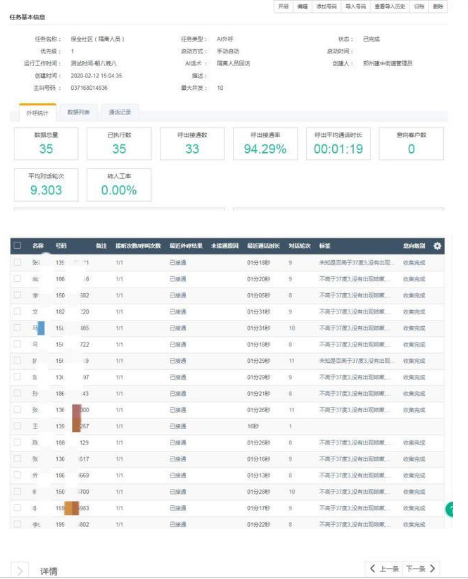468x579 pixels.
Task: Click the caller number 037168014836
Action: pyautogui.click(x=89, y=88)
